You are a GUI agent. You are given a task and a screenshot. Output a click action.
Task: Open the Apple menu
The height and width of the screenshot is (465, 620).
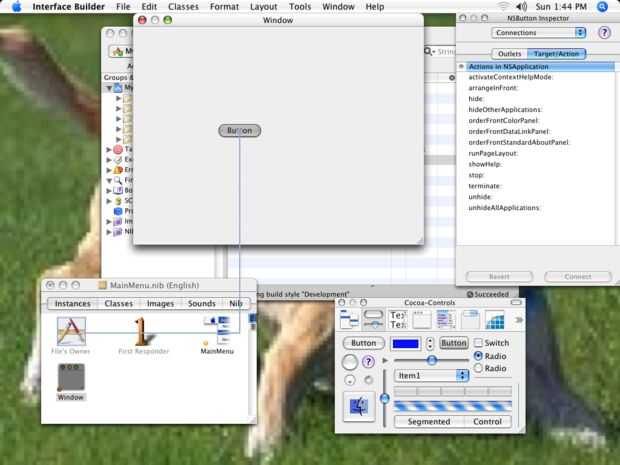tap(17, 7)
